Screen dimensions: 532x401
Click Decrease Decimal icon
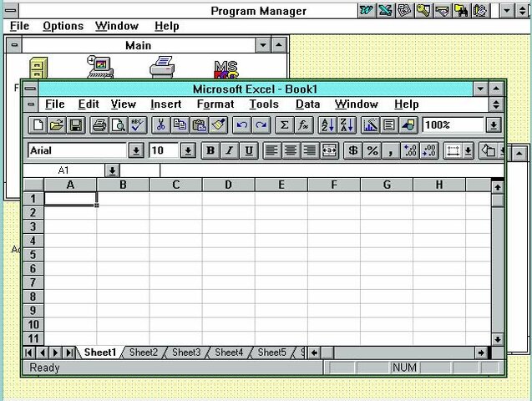click(429, 150)
